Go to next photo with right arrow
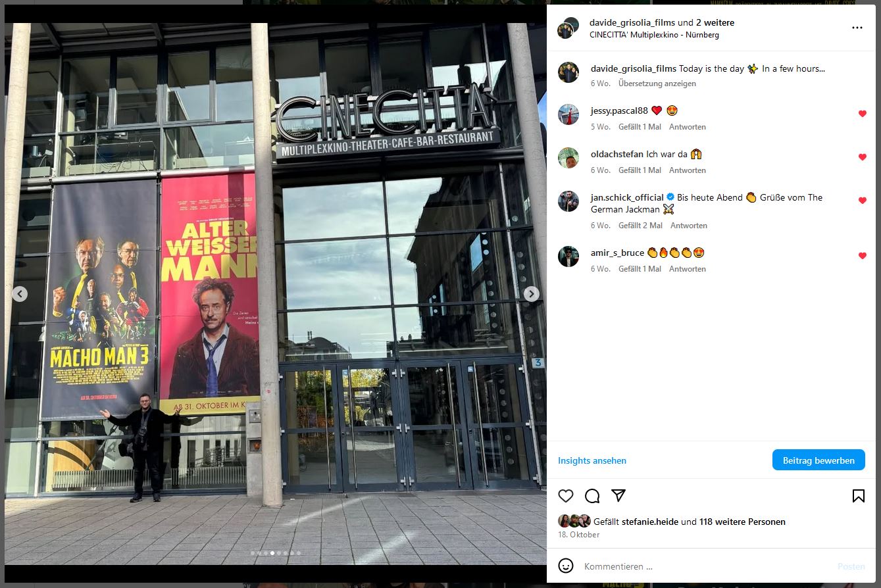 point(532,294)
